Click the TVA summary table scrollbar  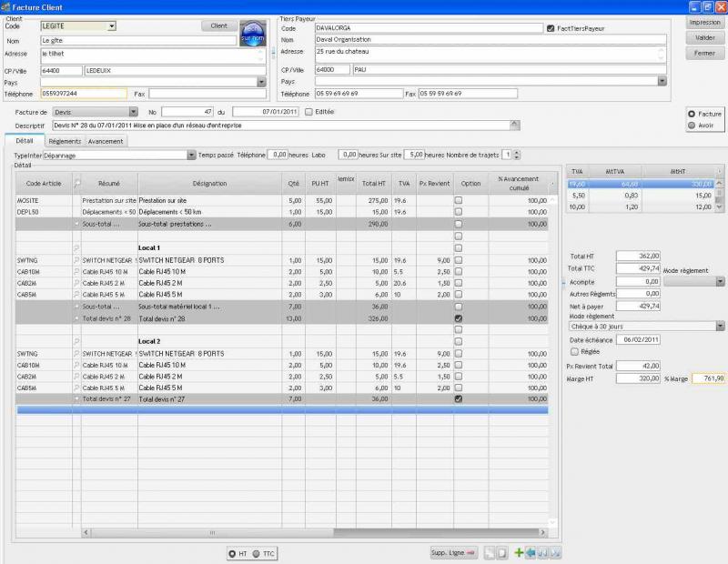pos(719,195)
